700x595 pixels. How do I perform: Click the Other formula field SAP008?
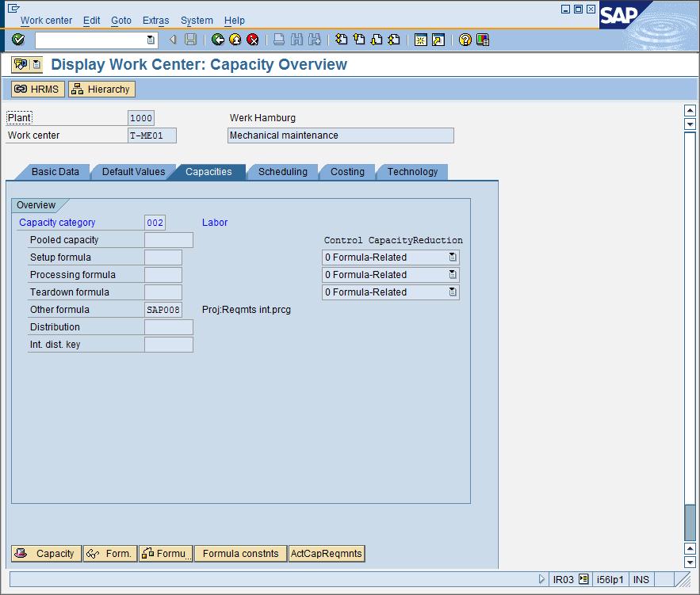tap(163, 310)
